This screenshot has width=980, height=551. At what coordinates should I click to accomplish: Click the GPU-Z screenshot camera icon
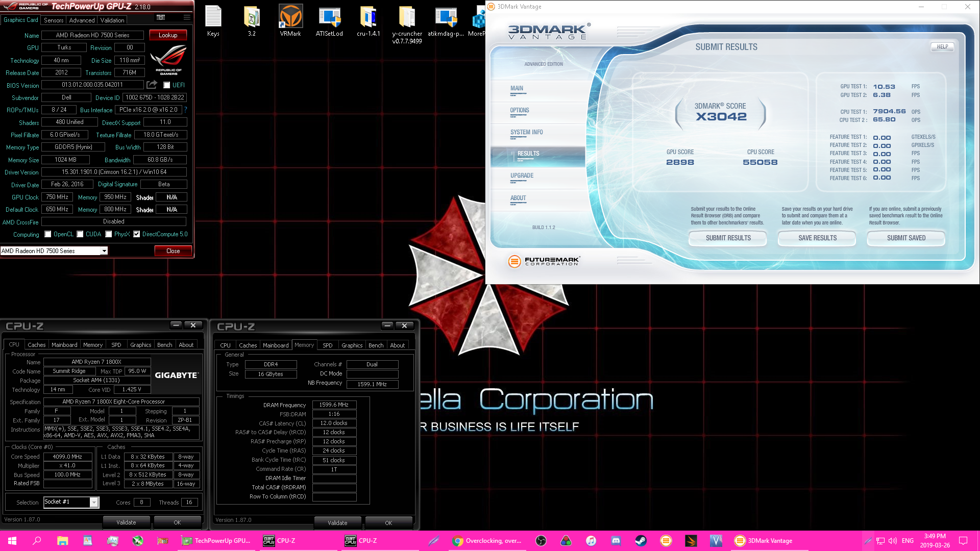(x=161, y=17)
